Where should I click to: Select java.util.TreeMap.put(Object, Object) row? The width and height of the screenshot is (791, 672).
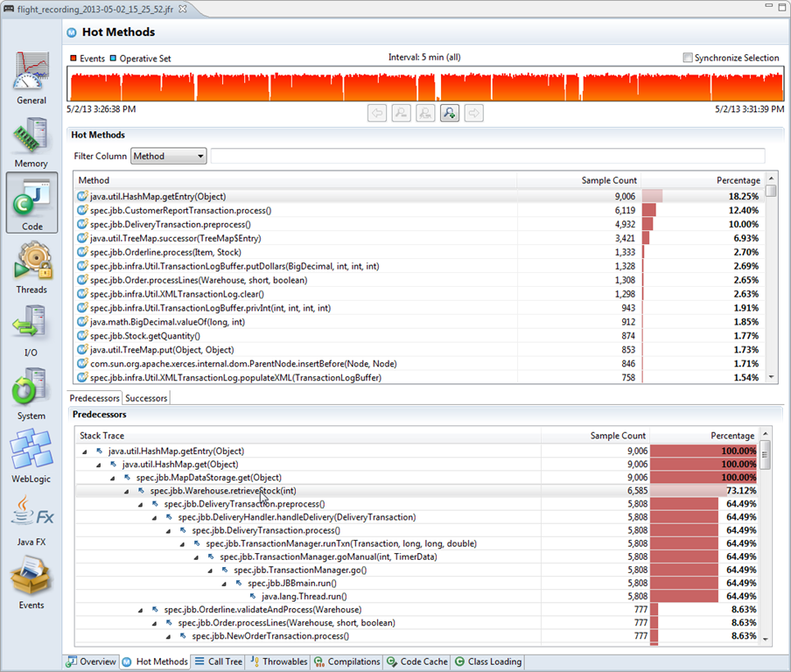(420, 350)
